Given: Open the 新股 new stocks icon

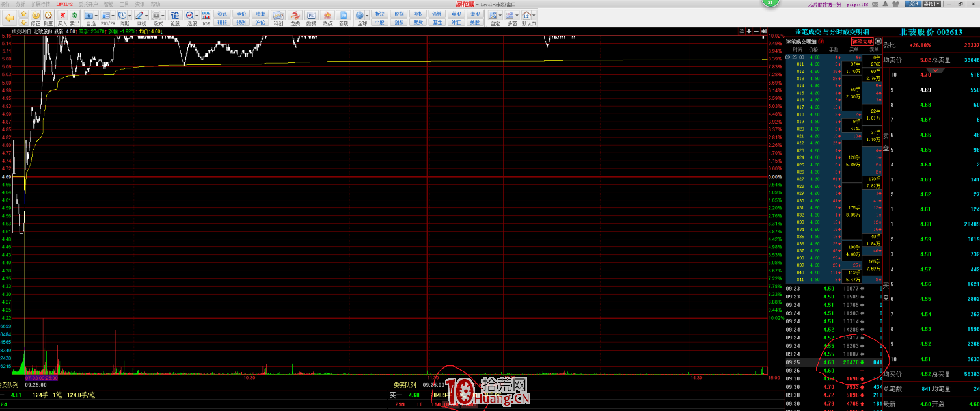Looking at the screenshot, I should tap(344, 18).
